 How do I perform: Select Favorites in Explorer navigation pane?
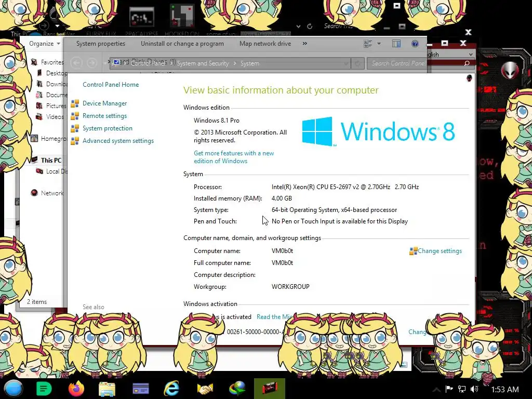(52, 62)
